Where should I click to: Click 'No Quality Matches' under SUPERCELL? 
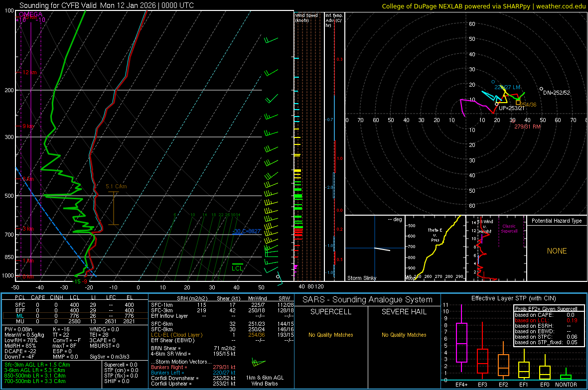[x=331, y=335]
